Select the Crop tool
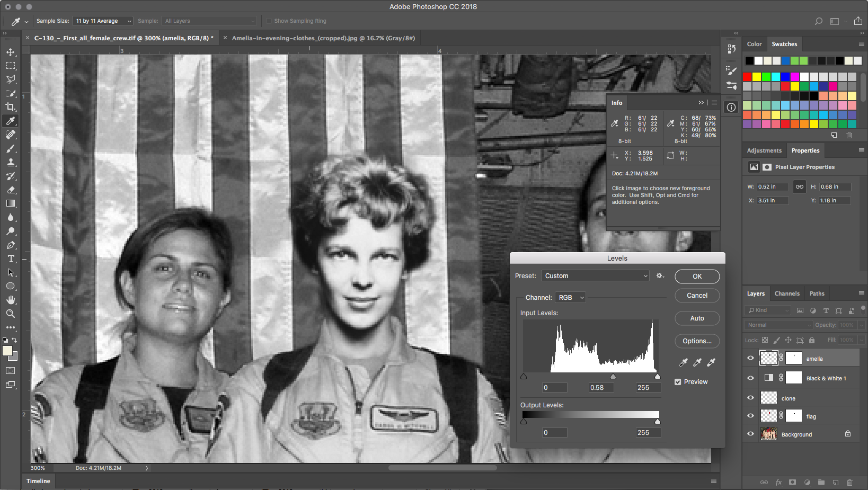868x490 pixels. pyautogui.click(x=11, y=107)
